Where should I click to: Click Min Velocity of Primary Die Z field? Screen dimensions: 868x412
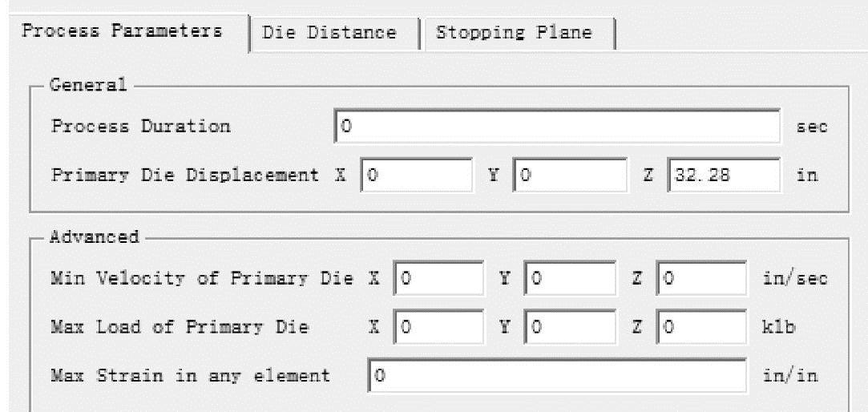(701, 278)
